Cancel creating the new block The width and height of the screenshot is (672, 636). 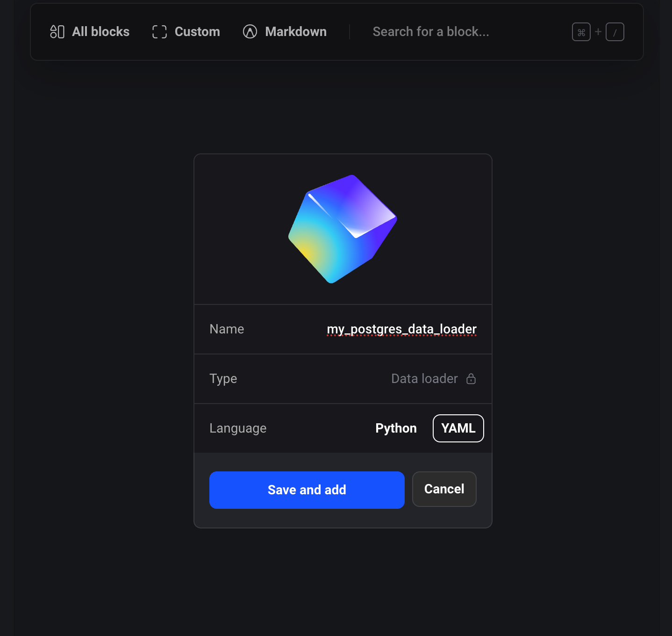[443, 489]
